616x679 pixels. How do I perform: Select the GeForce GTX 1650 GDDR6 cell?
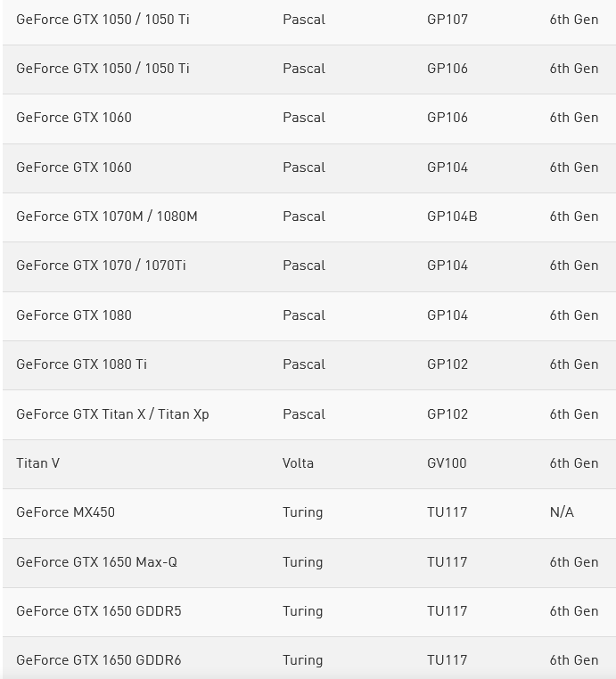point(98,660)
